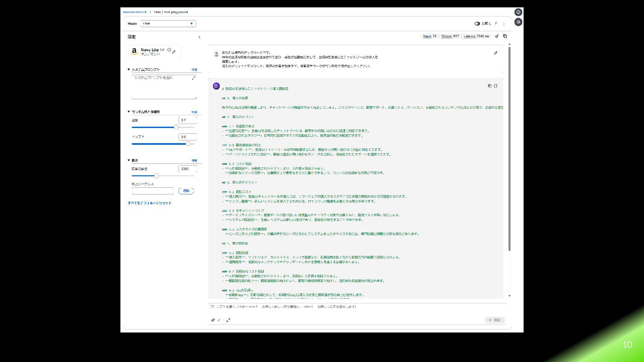Click the heading '## 1. 導入の背景'

point(235,99)
